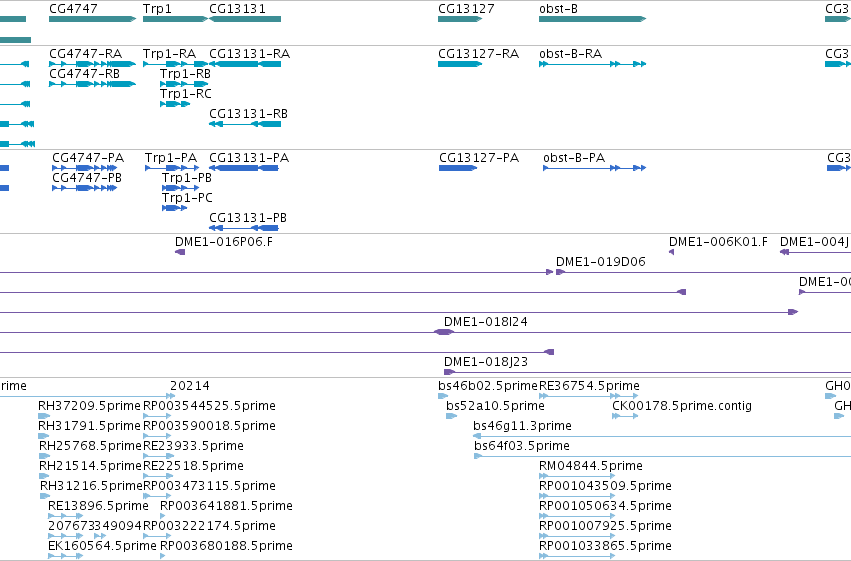The image size is (851, 561).
Task: Click the DME1-019D06 clone label
Action: 600,262
